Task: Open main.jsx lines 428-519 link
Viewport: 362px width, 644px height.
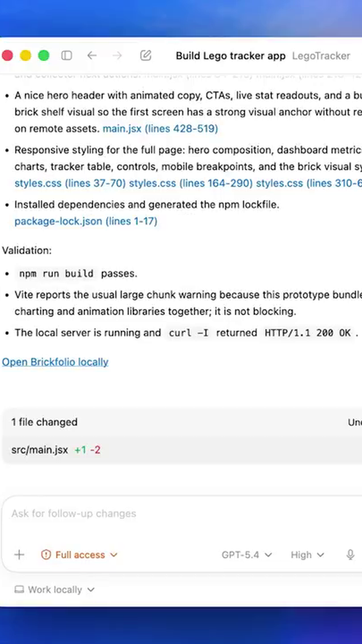Action: 160,128
